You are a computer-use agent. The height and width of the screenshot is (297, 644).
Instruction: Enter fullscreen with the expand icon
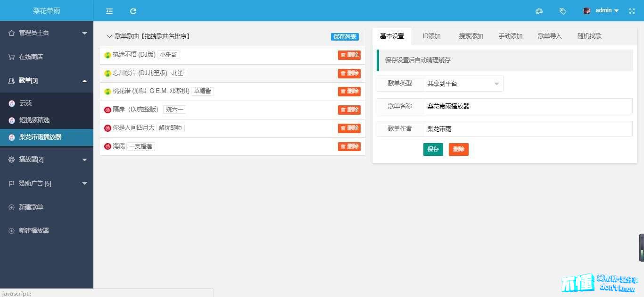click(632, 11)
